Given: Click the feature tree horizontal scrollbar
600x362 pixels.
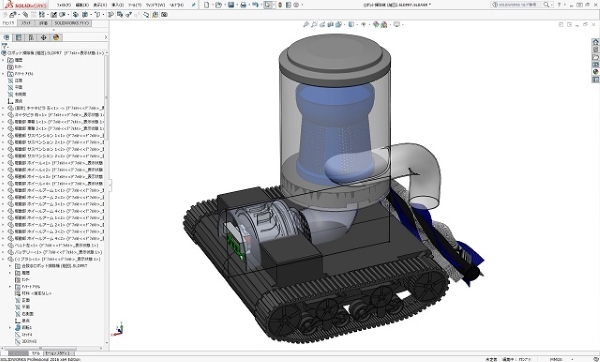Looking at the screenshot, I should point(52,348).
